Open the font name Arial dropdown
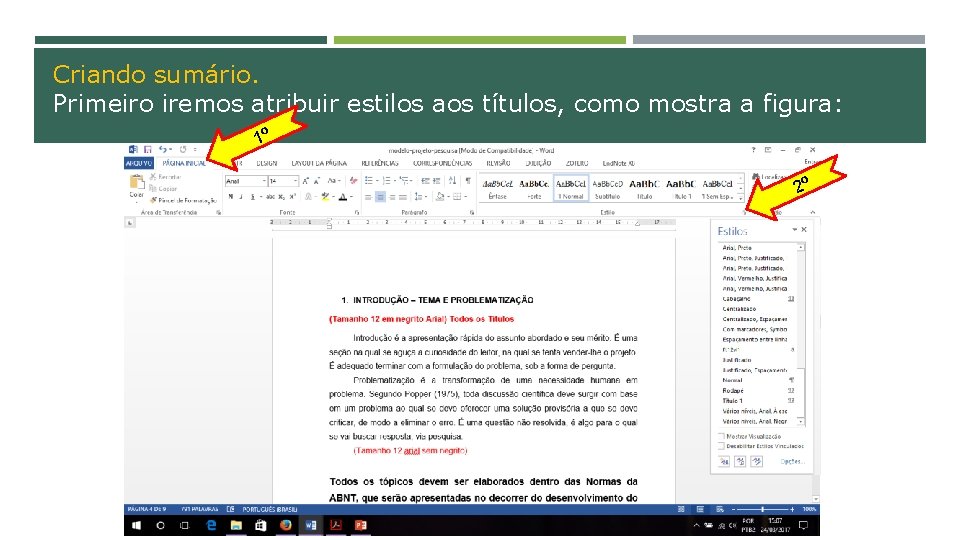The image size is (960, 540). pyautogui.click(x=264, y=181)
